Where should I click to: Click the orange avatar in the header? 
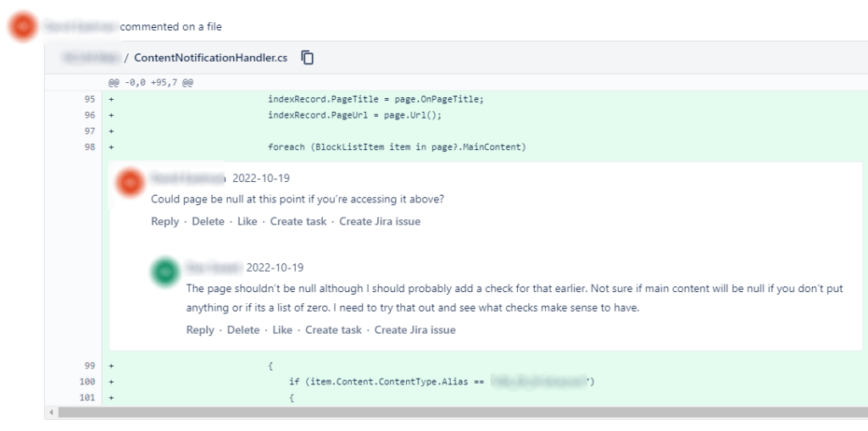point(23,26)
